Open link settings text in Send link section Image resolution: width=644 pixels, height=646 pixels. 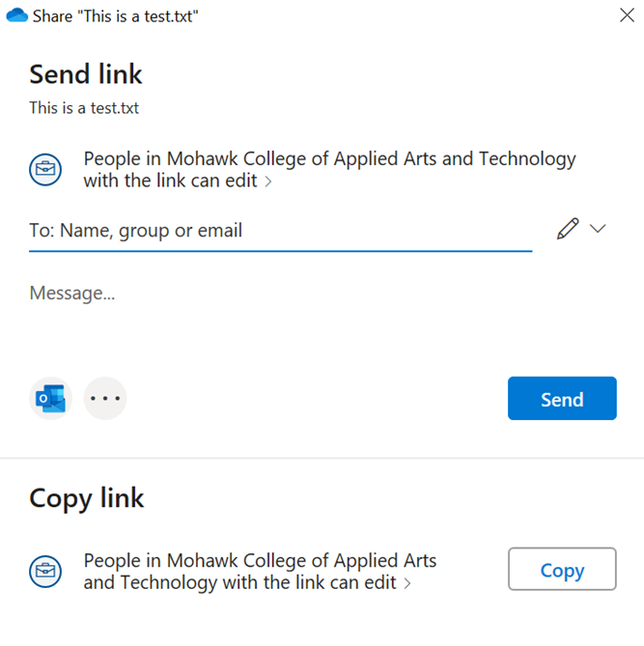328,170
